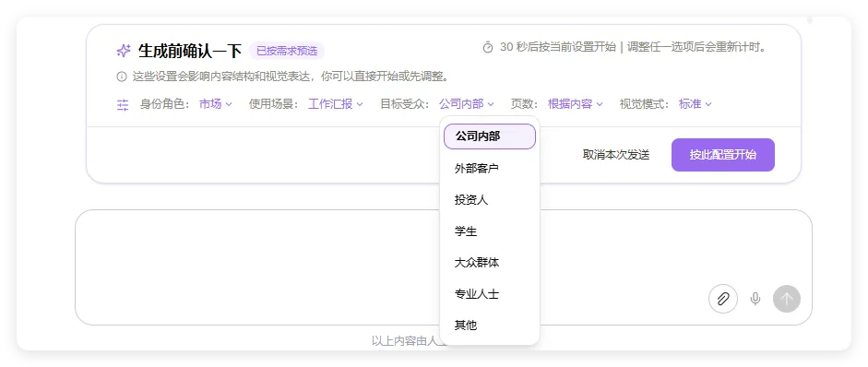868x367 pixels.
Task: Click the 视觉模式 label
Action: [x=645, y=103]
